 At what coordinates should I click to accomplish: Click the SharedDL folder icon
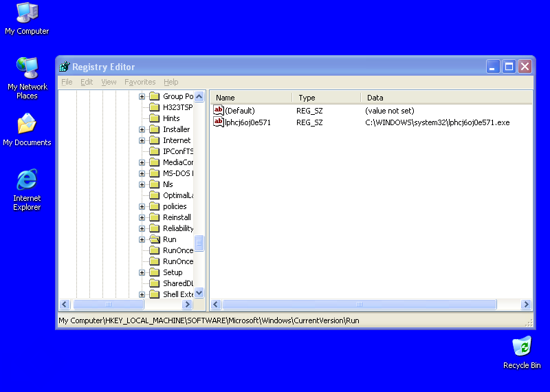154,283
